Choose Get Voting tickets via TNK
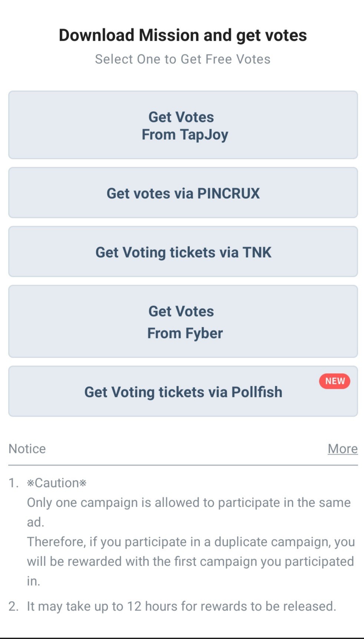 (x=183, y=252)
